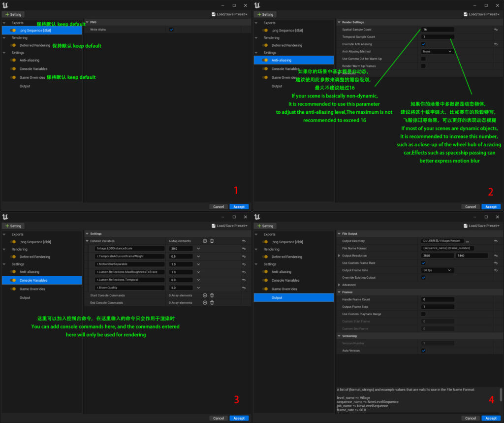Click the + Setting button to add a setting

tap(13, 14)
